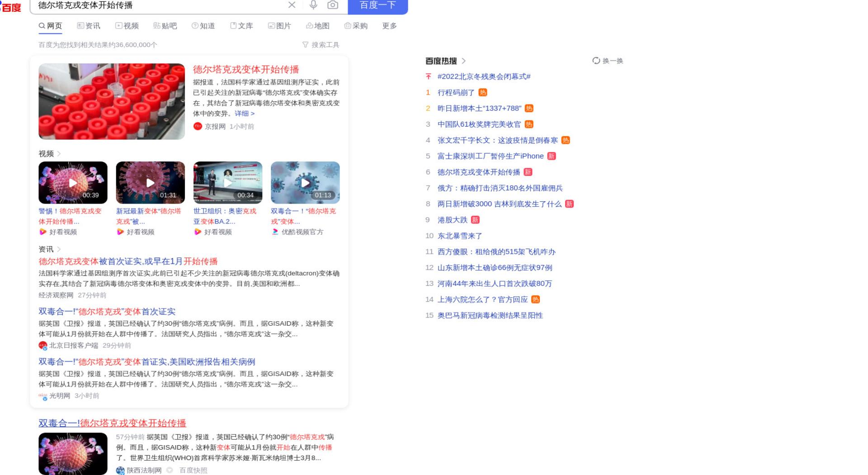Open image search via the camera icon
Viewport: 868px width, 475px height.
click(x=333, y=5)
